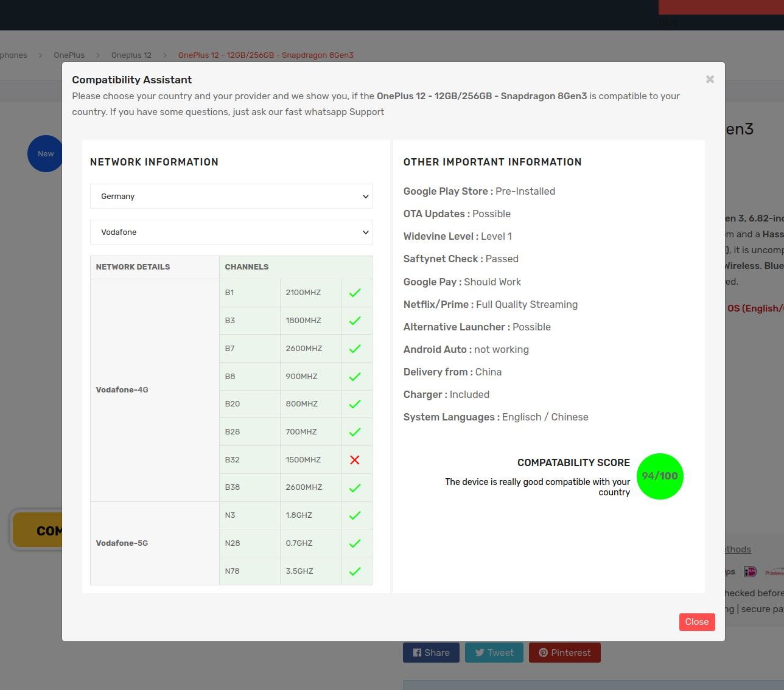Open the OnePlus breadcrumb link
The image size is (784, 690).
pyautogui.click(x=69, y=55)
